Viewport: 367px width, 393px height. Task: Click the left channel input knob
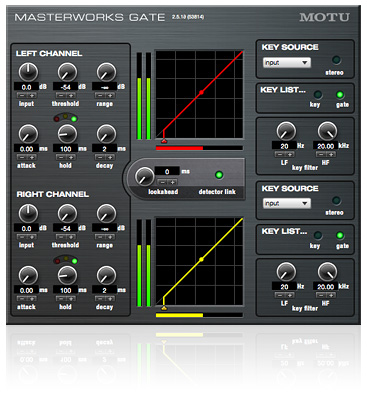pos(28,72)
